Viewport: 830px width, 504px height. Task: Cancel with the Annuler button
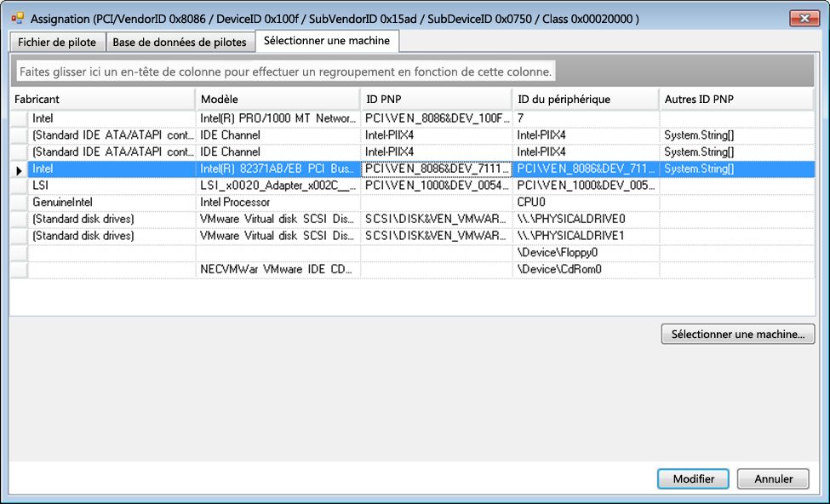coord(773,479)
